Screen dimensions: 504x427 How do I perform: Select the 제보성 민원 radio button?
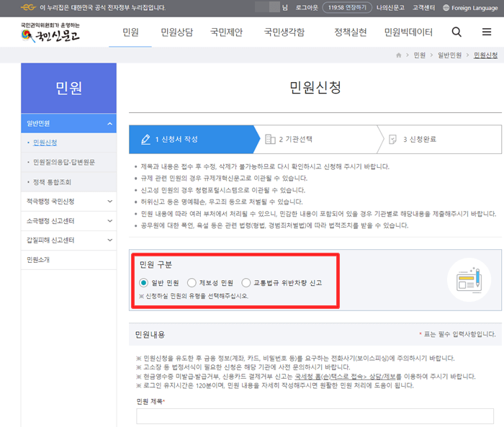tap(192, 283)
